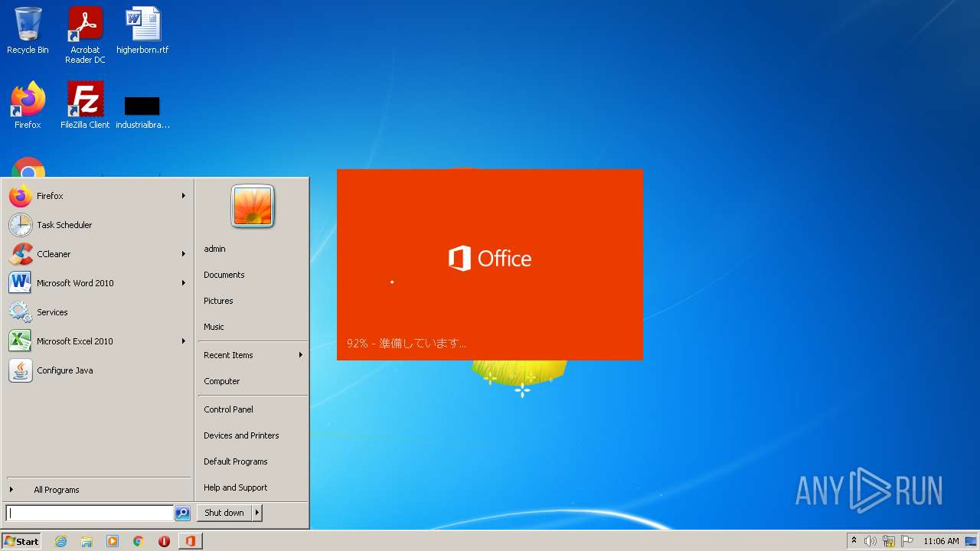The height and width of the screenshot is (551, 980).
Task: Click the user account flower picture
Action: click(x=253, y=207)
